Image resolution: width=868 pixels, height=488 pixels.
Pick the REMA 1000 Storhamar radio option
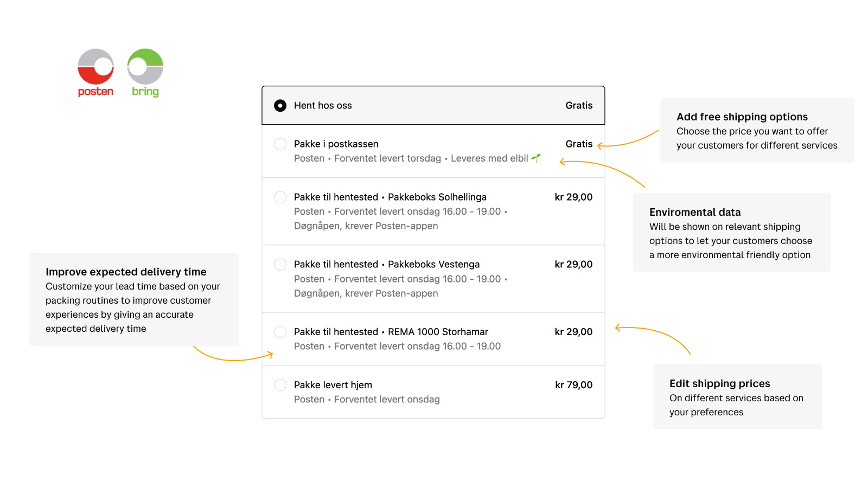[280, 332]
